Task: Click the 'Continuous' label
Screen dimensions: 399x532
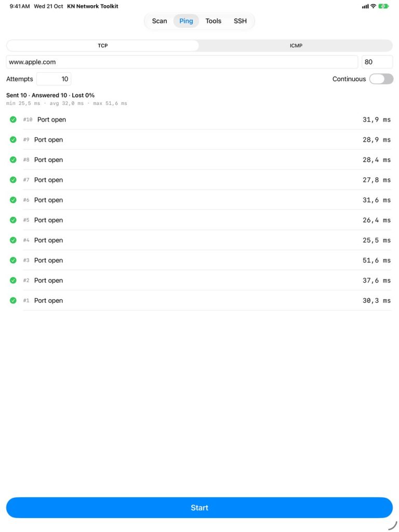Action: coord(349,79)
